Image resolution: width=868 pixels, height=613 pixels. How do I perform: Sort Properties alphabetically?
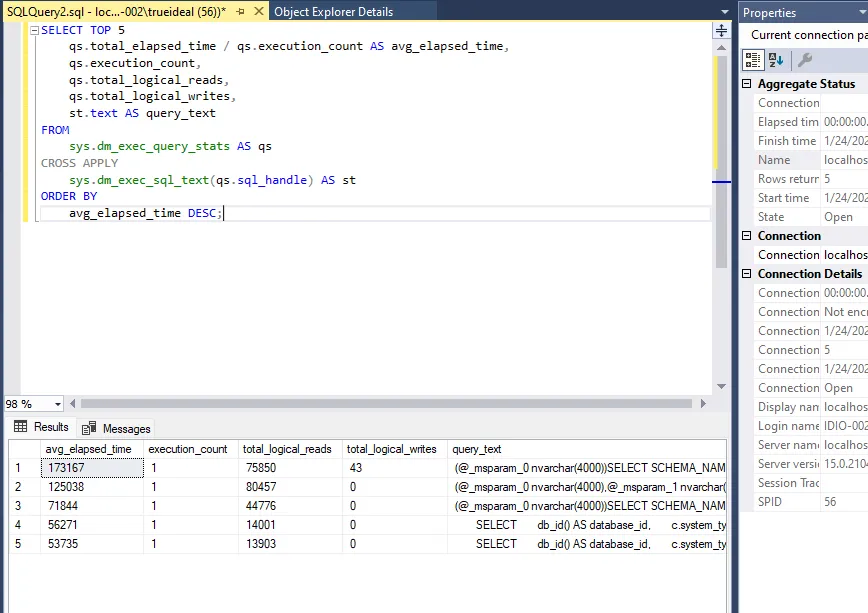click(776, 60)
